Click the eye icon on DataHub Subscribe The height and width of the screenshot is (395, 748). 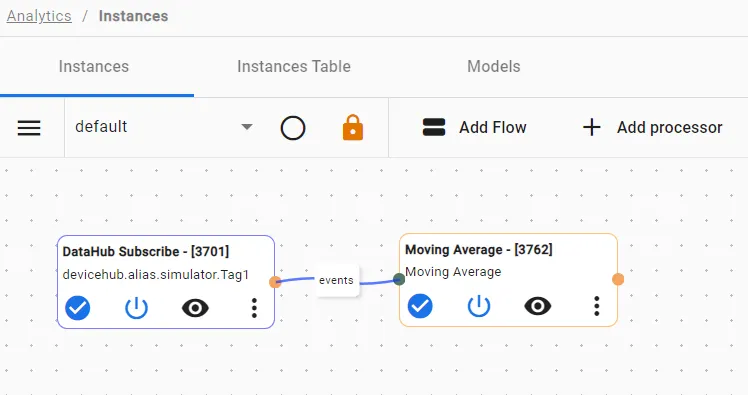[195, 308]
